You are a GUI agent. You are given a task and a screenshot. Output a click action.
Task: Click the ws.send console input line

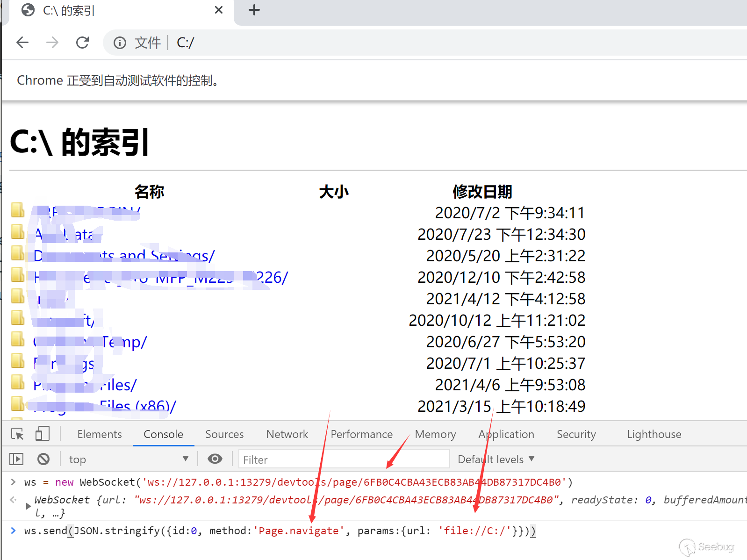point(280,531)
